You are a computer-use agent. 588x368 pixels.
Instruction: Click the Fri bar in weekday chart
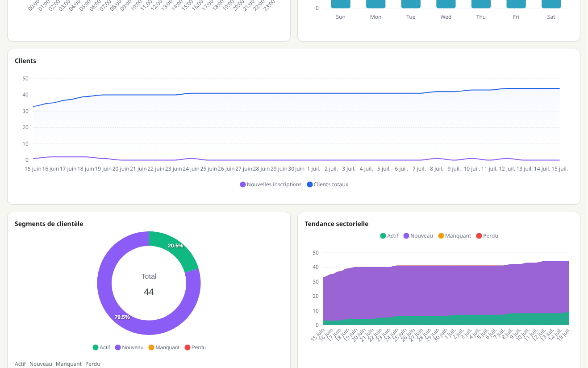click(516, 4)
